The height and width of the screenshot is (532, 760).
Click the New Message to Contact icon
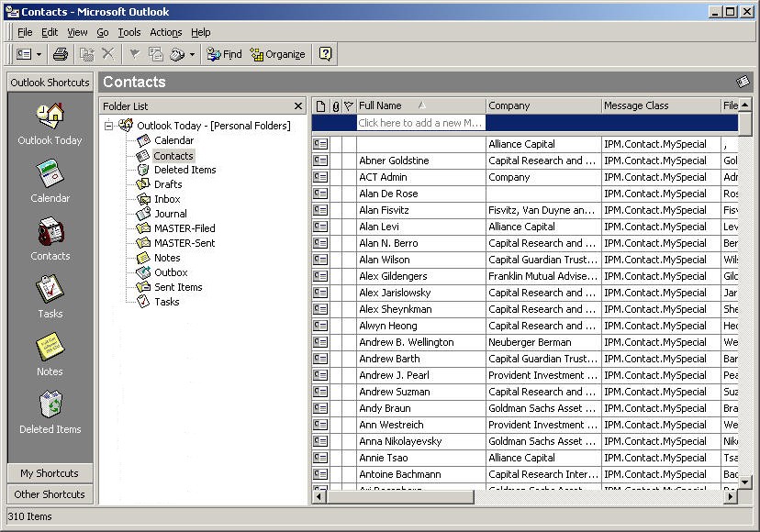click(x=156, y=54)
